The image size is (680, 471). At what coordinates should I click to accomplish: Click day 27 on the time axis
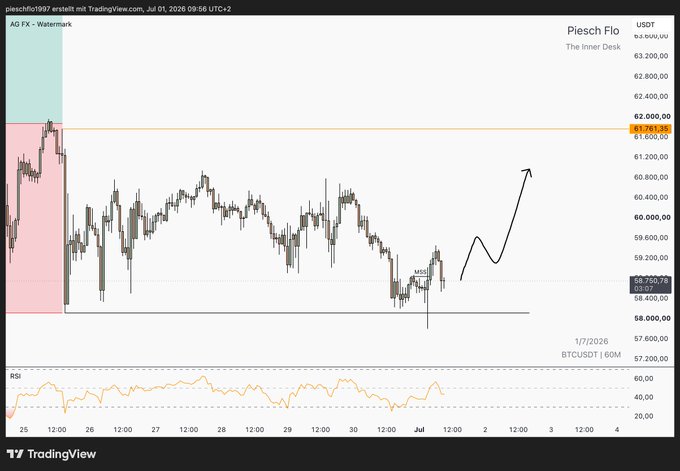tap(156, 430)
